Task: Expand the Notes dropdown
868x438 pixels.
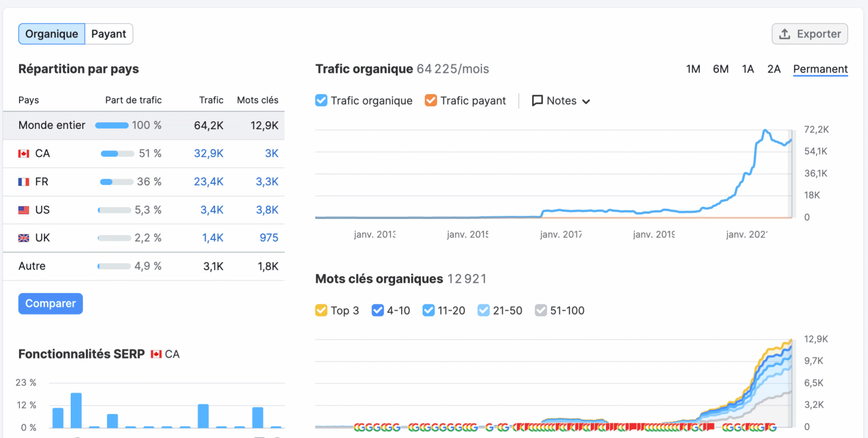Action: pyautogui.click(x=587, y=101)
